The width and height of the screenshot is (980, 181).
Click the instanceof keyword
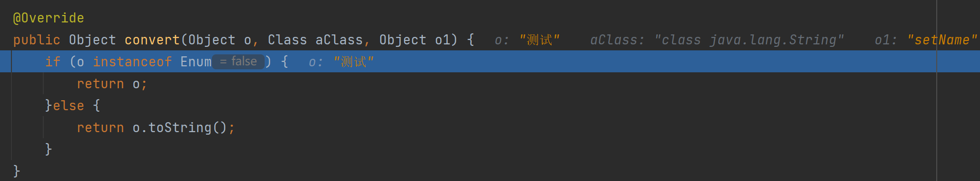[132, 62]
